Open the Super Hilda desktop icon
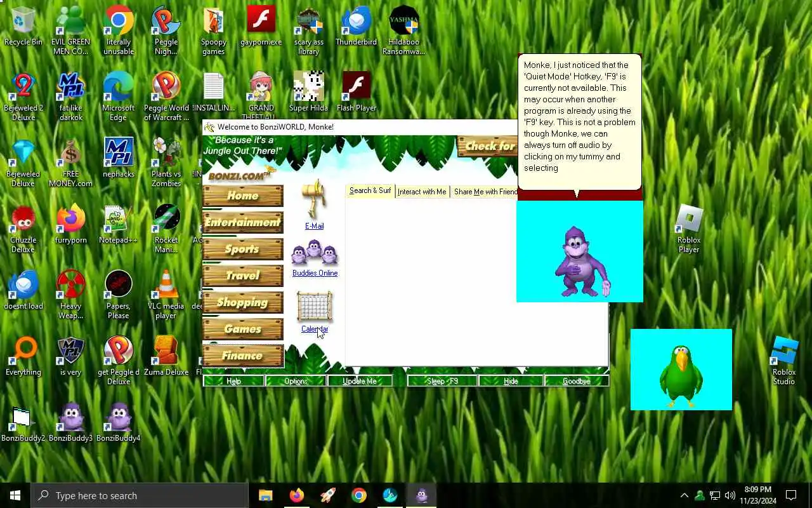This screenshot has width=812, height=508. tap(309, 92)
